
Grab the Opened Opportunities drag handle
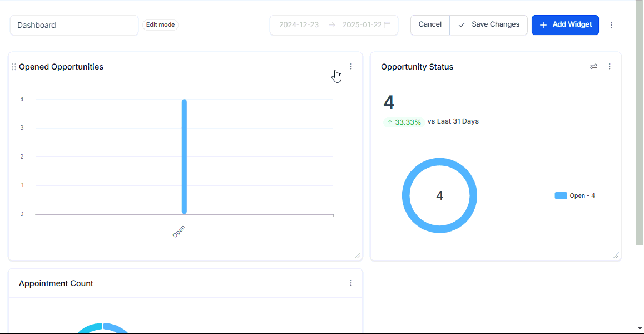click(x=14, y=67)
